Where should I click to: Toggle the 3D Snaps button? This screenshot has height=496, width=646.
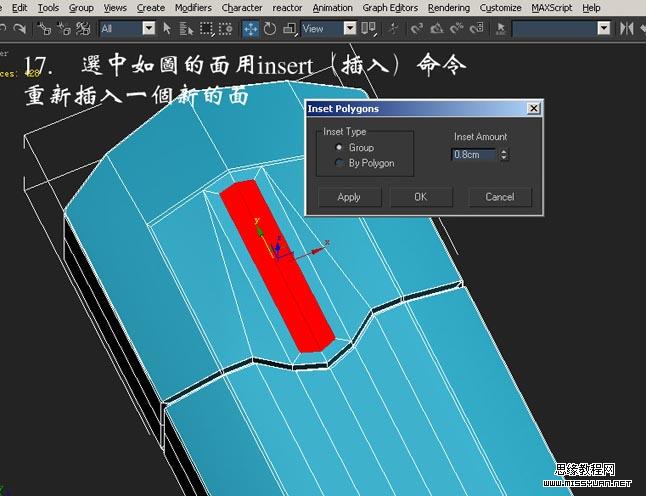(x=417, y=28)
